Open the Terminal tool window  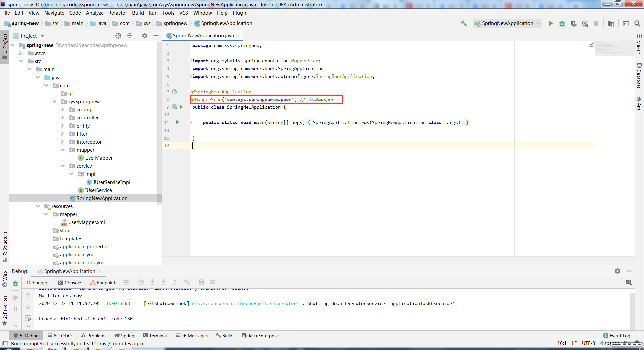tap(155, 336)
